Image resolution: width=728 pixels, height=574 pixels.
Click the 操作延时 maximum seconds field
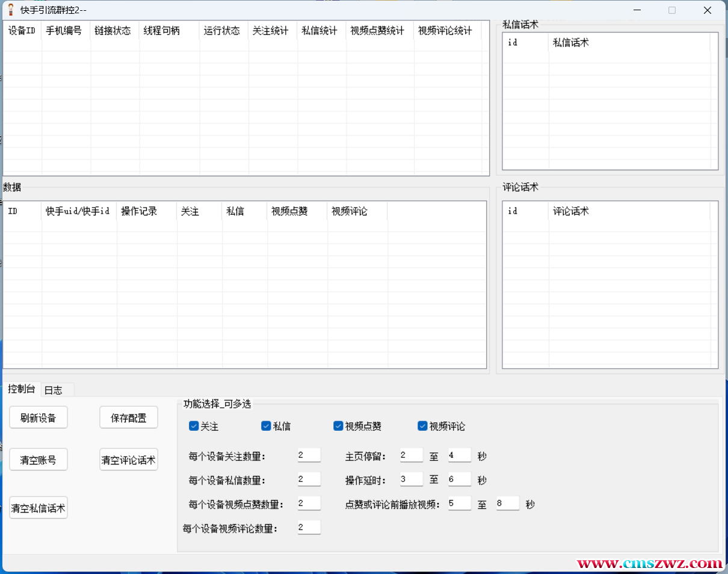coord(459,480)
